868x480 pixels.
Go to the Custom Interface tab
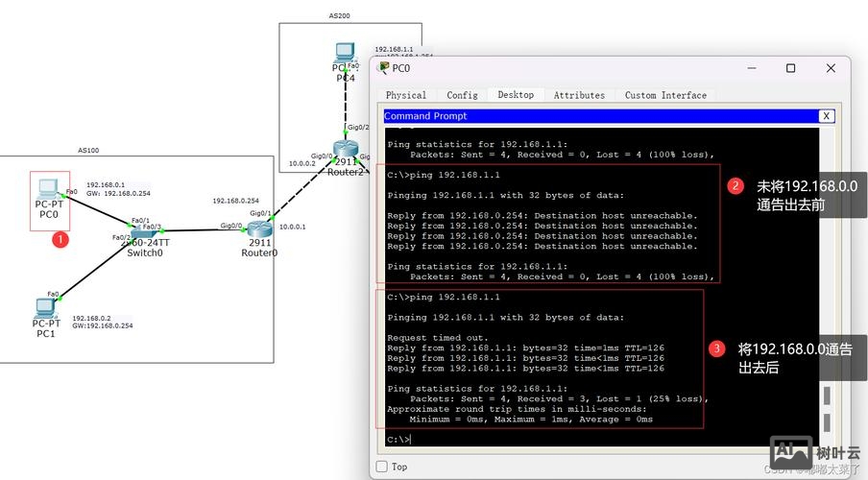pos(665,95)
